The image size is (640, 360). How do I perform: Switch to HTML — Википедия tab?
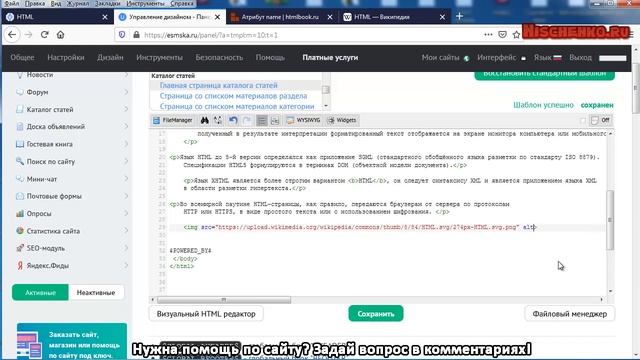(x=394, y=17)
